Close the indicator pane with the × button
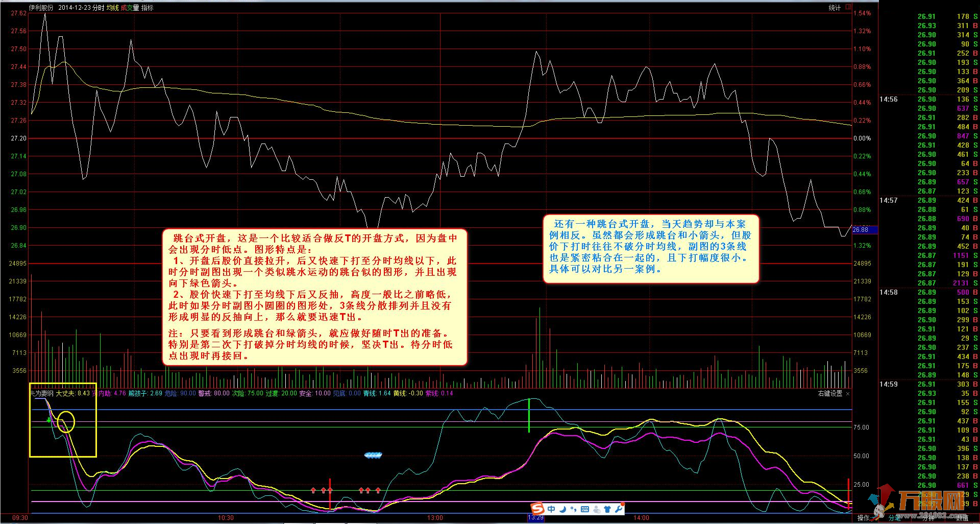 (848, 393)
